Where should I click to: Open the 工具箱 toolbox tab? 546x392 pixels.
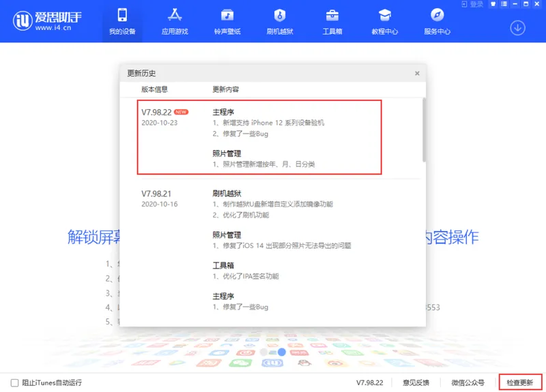[332, 22]
